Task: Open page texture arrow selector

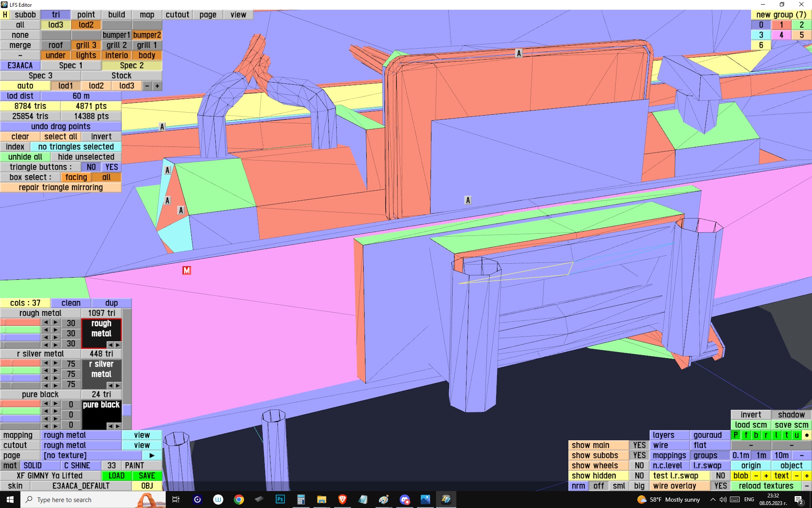Action: pyautogui.click(x=152, y=456)
